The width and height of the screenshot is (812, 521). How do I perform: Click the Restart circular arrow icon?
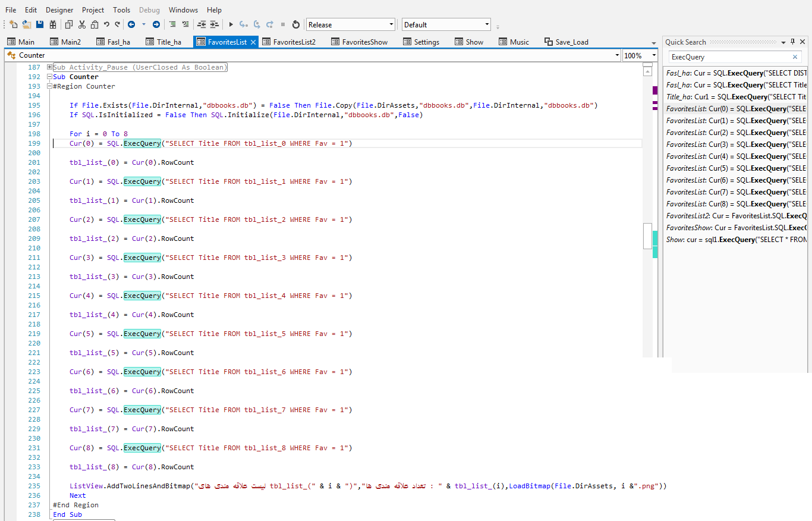(x=295, y=24)
